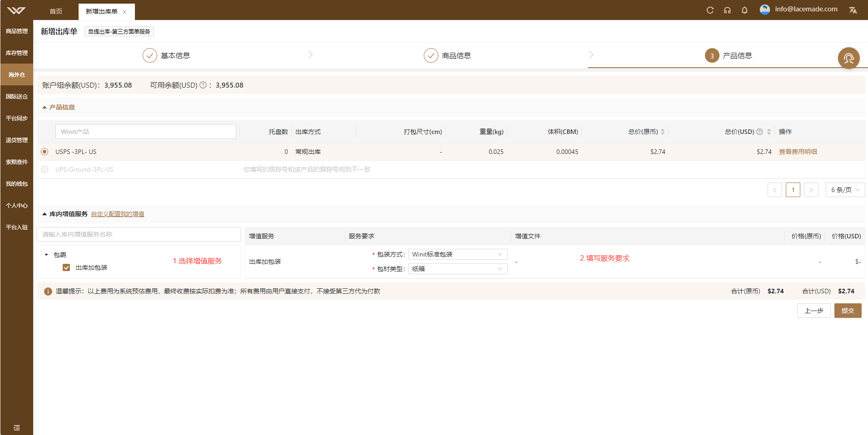This screenshot has width=868, height=435.
Task: Switch to the 首页 tab
Action: pos(56,11)
